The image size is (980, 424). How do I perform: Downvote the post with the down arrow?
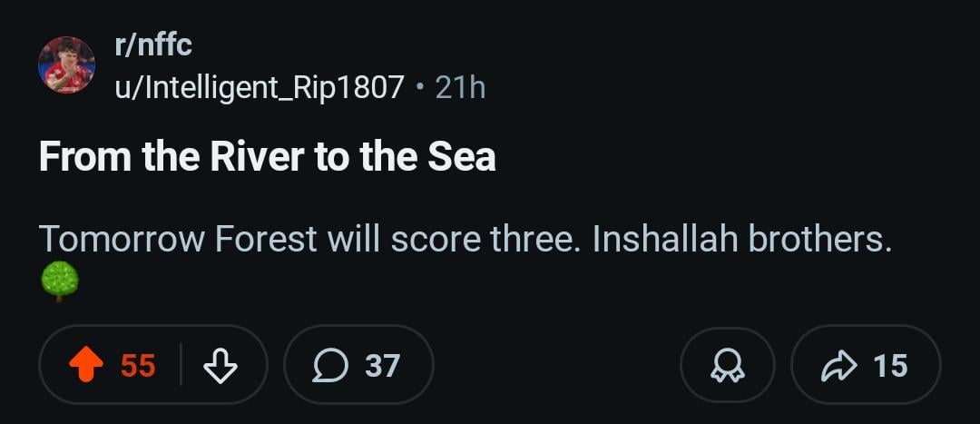click(x=220, y=365)
